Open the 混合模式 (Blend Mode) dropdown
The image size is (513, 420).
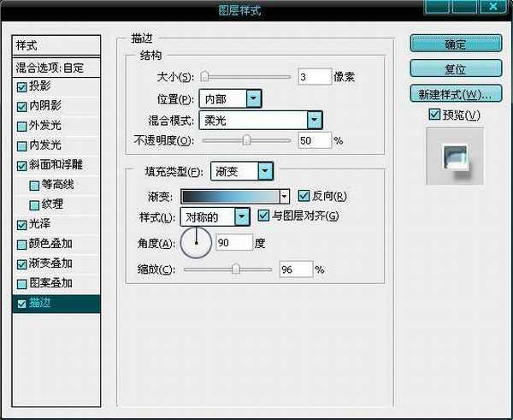click(314, 120)
